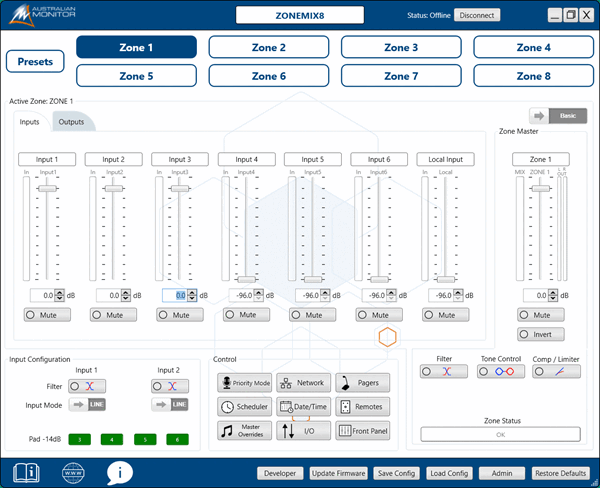Open the Scheduler clock control
The width and height of the screenshot is (600, 488).
[x=245, y=407]
